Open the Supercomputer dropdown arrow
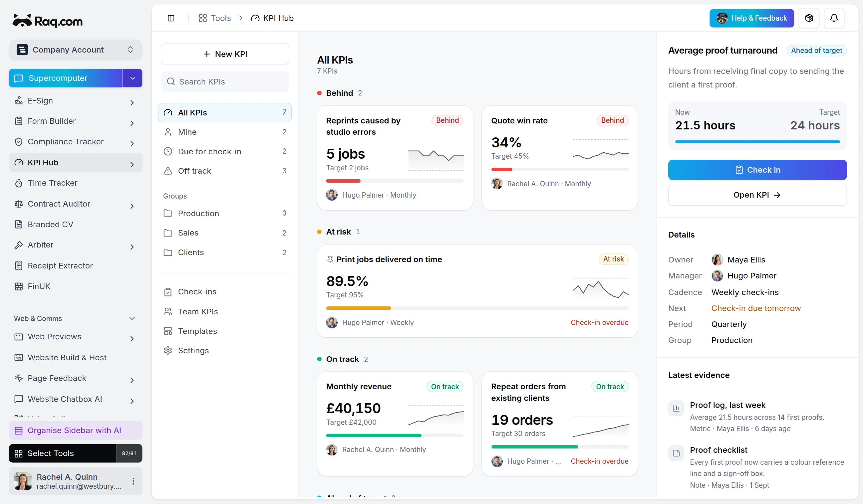863x504 pixels. [x=133, y=79]
